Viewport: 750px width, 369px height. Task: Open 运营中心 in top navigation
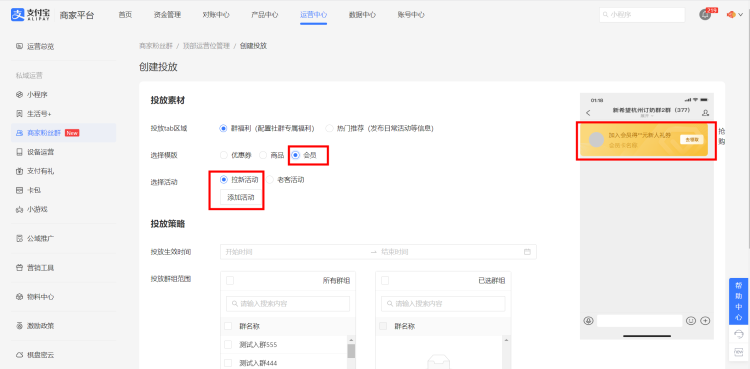[314, 15]
